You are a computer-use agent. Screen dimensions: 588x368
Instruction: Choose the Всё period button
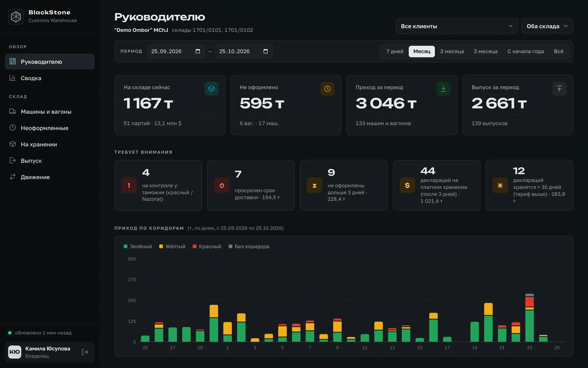click(559, 51)
